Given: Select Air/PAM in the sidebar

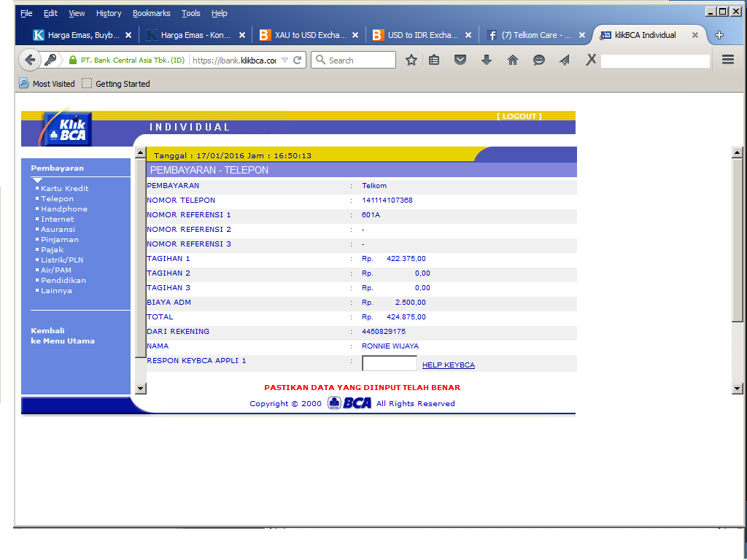Looking at the screenshot, I should tap(55, 270).
